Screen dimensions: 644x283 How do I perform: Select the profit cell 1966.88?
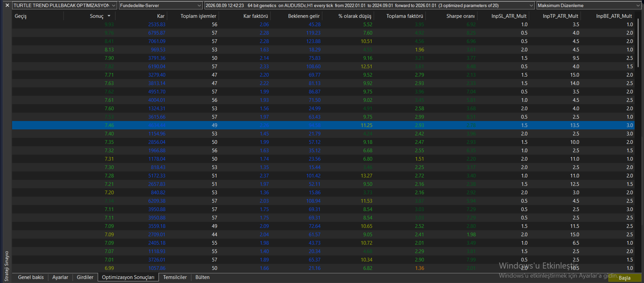(156, 151)
